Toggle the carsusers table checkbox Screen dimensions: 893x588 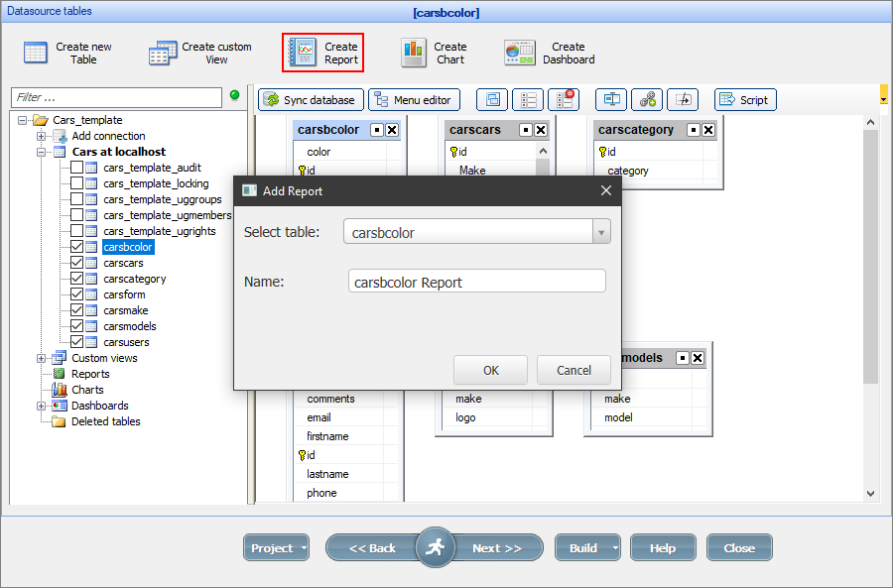pyautogui.click(x=76, y=342)
